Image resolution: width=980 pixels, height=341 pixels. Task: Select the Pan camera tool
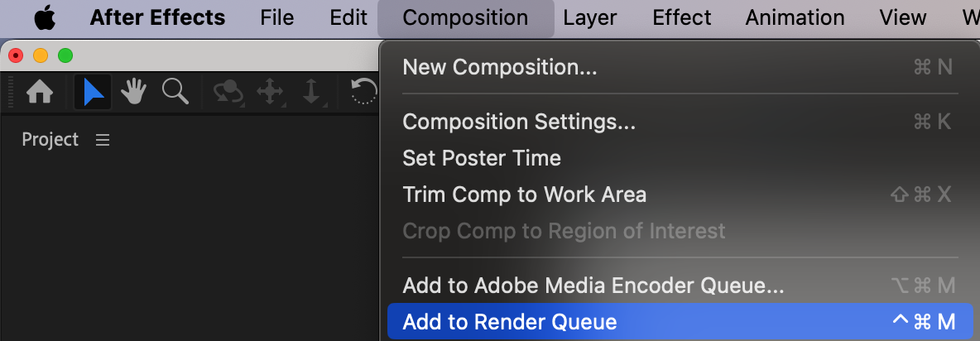(x=271, y=92)
